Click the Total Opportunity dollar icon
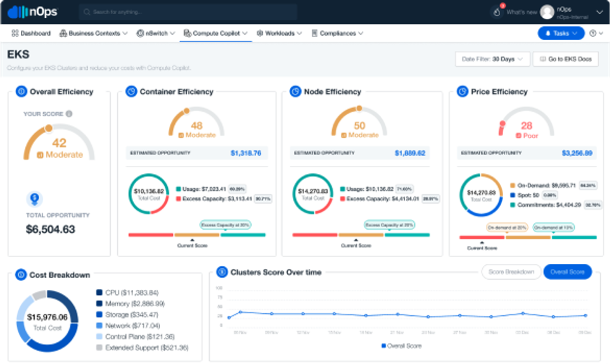 tap(35, 199)
